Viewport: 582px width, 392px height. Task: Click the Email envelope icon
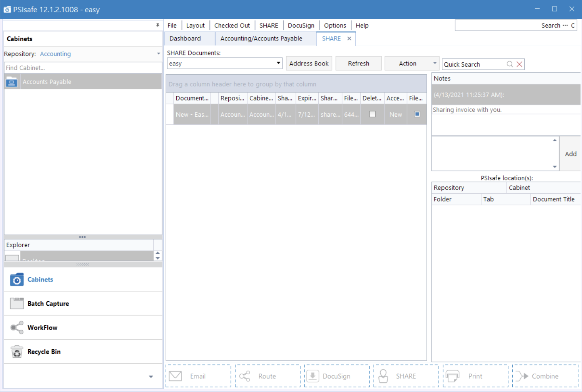(x=176, y=376)
